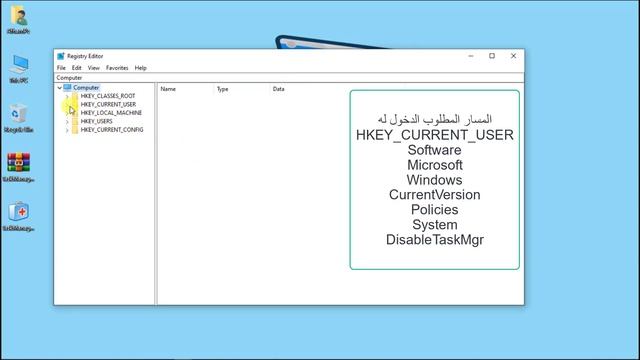Select HKEY_USERS key
The width and height of the screenshot is (640, 360).
pos(96,121)
